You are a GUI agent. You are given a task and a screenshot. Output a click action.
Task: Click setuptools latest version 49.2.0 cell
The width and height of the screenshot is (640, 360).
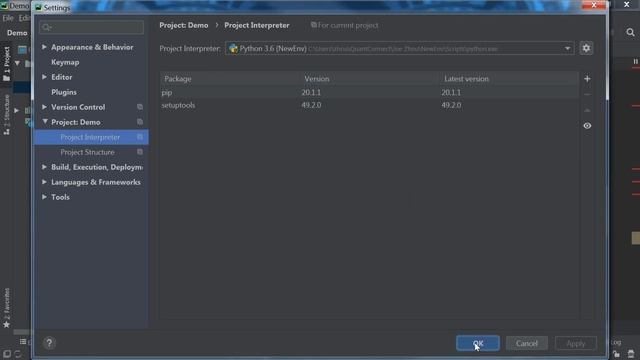click(451, 105)
